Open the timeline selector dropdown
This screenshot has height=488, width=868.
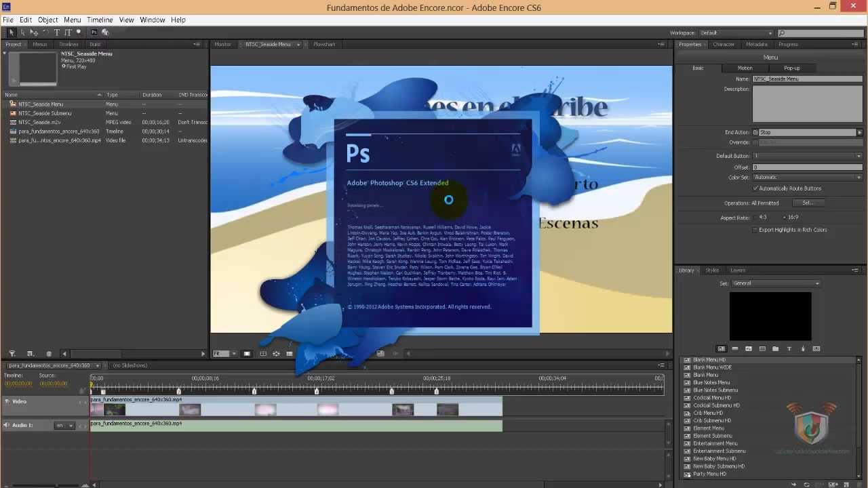click(x=97, y=365)
